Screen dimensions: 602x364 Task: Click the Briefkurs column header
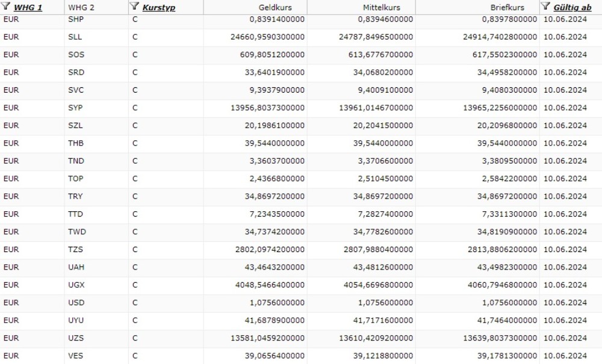click(507, 7)
